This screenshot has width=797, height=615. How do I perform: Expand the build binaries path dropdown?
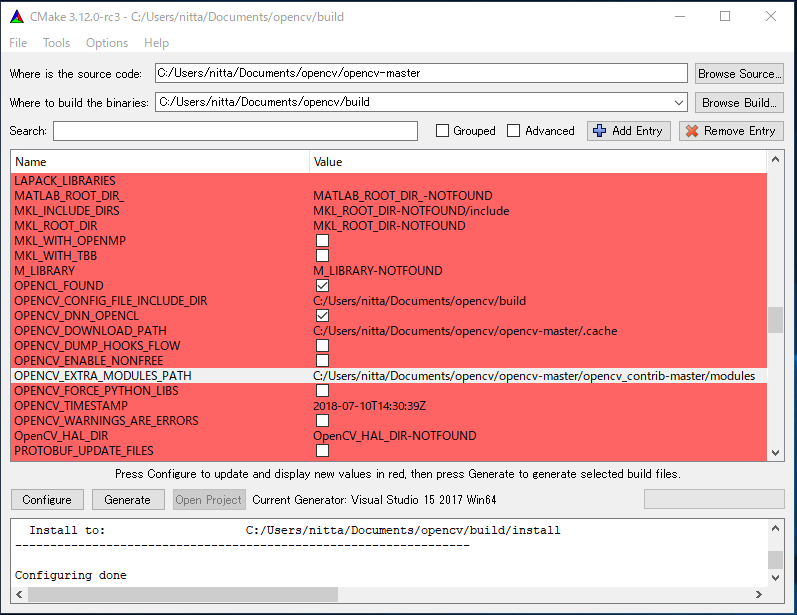click(679, 102)
